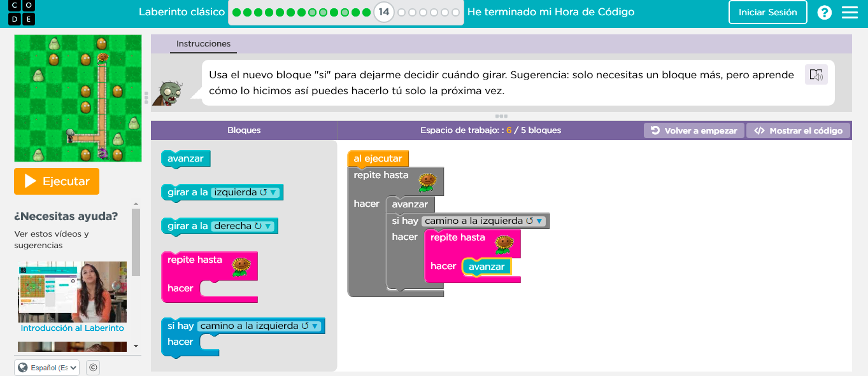Open the Introducción al Laberinto video thumbnail
Image resolution: width=868 pixels, height=376 pixels.
point(72,292)
